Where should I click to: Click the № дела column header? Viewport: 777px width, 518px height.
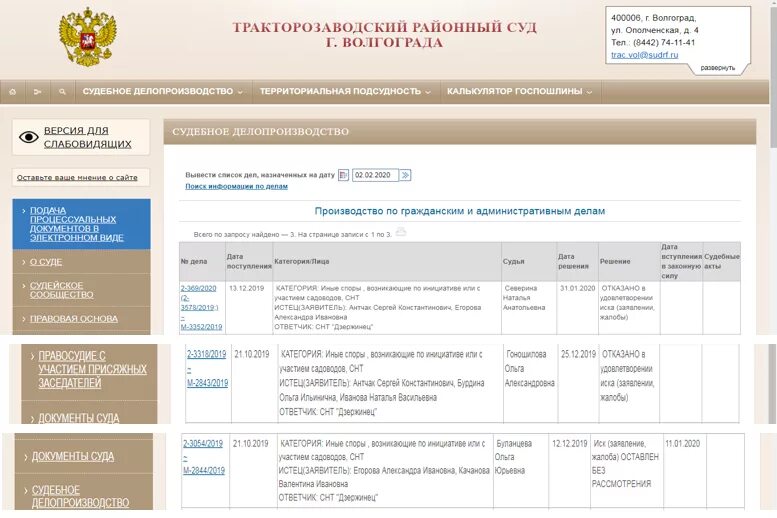(202, 262)
